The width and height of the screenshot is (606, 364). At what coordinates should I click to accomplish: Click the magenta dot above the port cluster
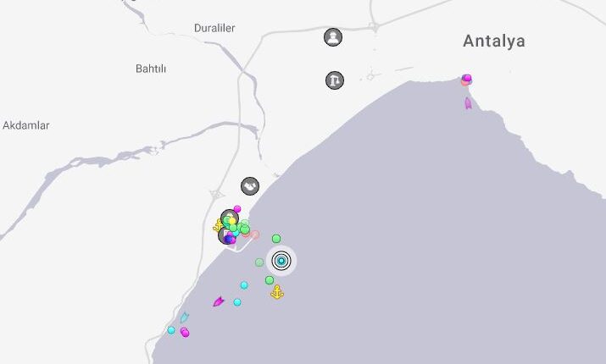pyautogui.click(x=237, y=209)
